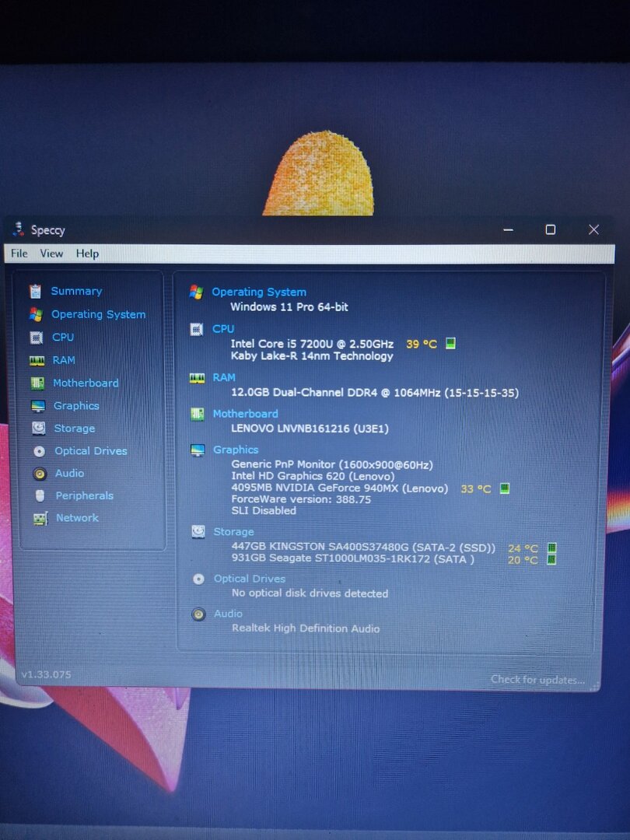Image resolution: width=630 pixels, height=840 pixels.
Task: Open the Optical Drives heading in summary
Action: [250, 579]
